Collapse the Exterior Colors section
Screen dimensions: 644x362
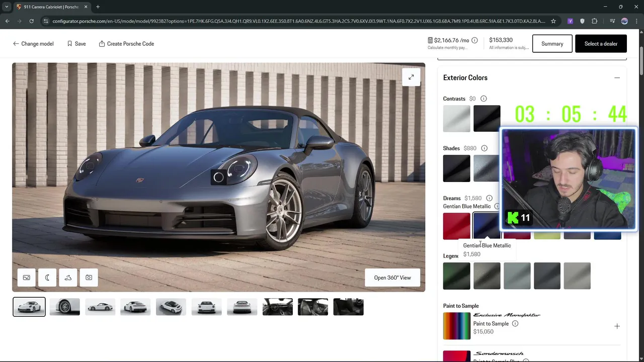(617, 78)
